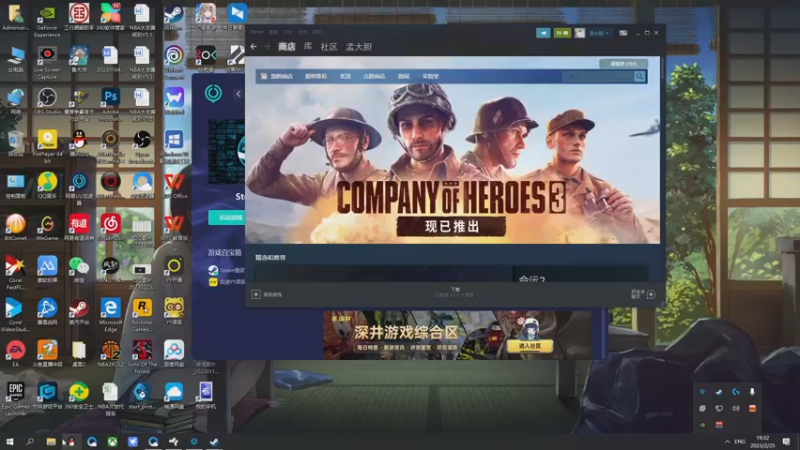Select the Microsoft Edge desktop icon
The width and height of the screenshot is (800, 450).
pyautogui.click(x=110, y=315)
